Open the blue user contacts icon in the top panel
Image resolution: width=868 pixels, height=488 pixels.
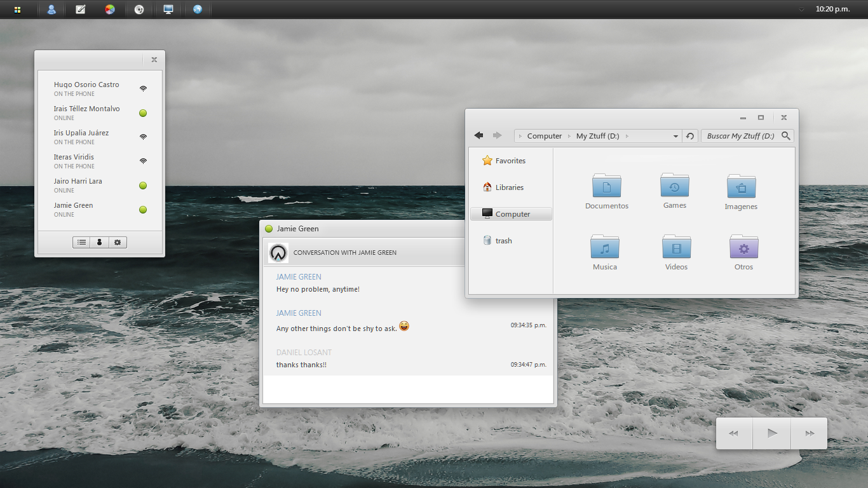(51, 10)
